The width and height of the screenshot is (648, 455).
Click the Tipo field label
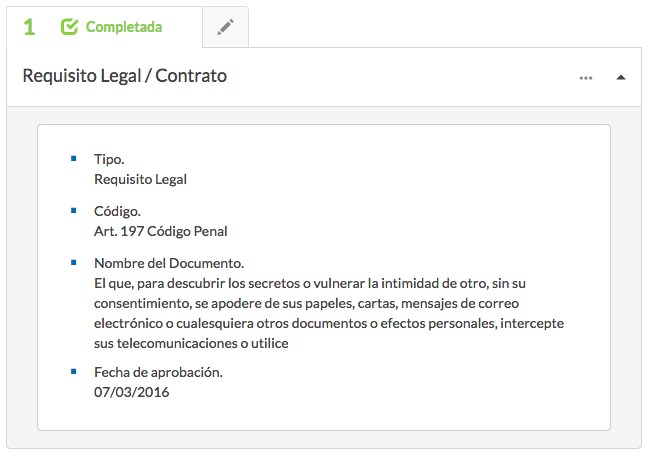(109, 159)
